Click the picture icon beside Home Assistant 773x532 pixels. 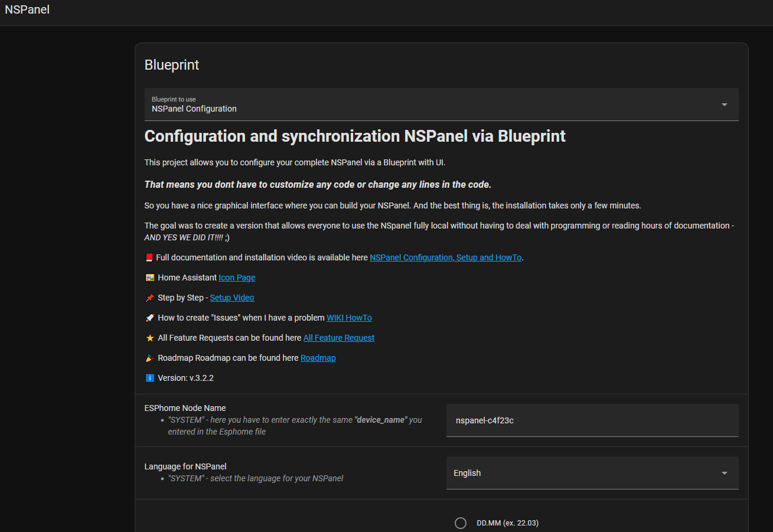coord(149,278)
